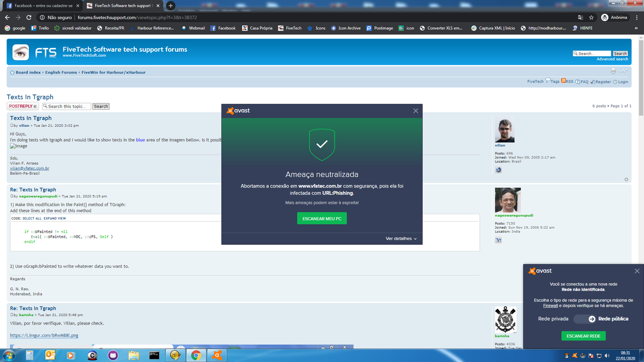Change font size with the A icon

point(623,71)
